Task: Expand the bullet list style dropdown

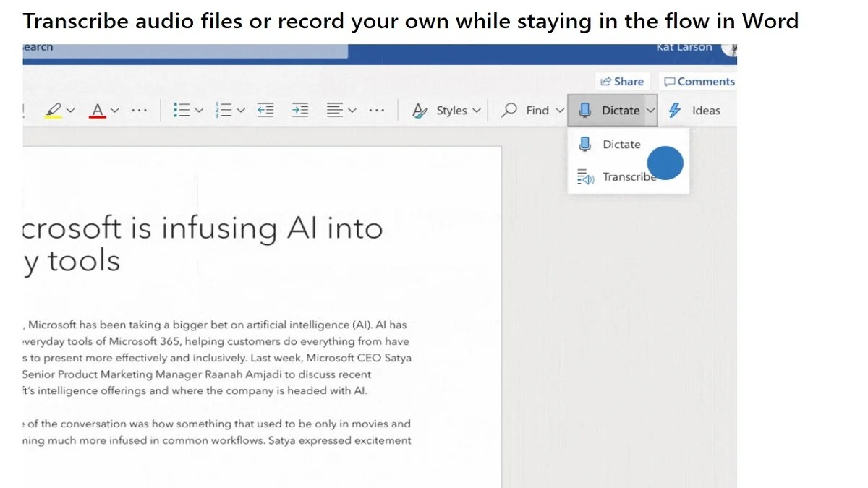Action: [x=199, y=111]
